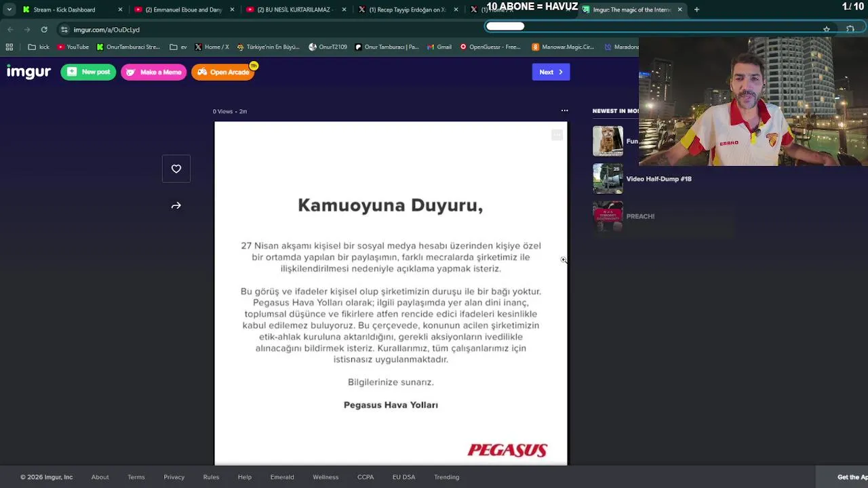Open the apps grid in bookmarks bar
This screenshot has width=868, height=488.
click(x=9, y=47)
